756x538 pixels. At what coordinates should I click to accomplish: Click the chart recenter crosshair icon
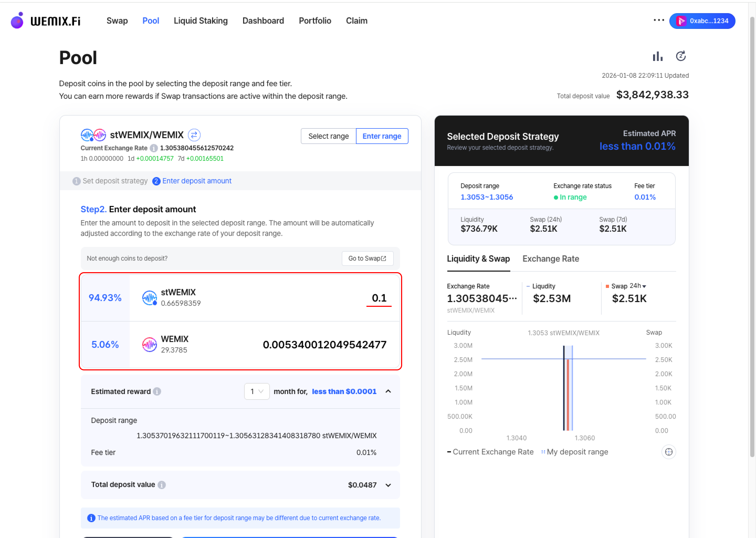tap(668, 452)
